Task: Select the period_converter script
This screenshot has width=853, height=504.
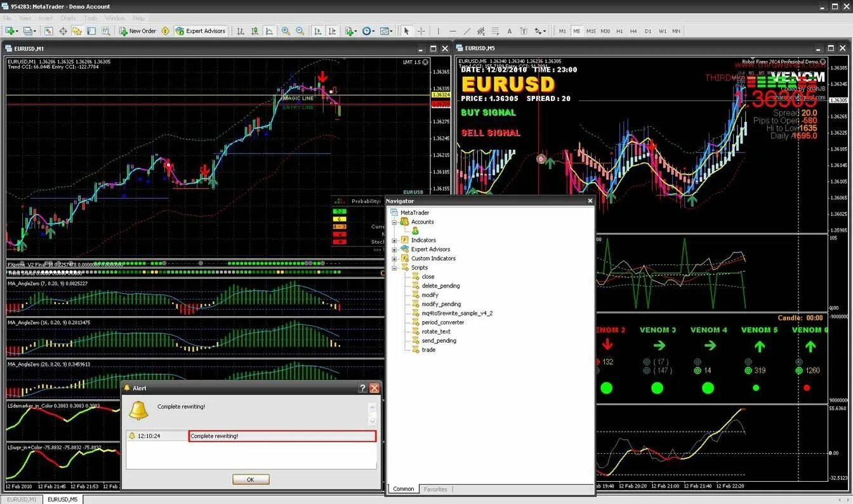Action: pos(443,322)
